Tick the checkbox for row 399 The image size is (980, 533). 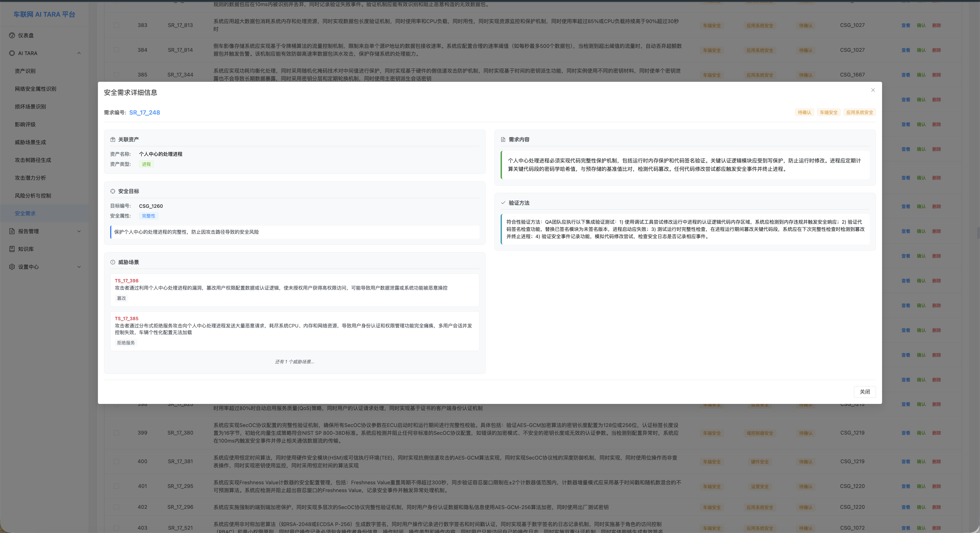coord(116,433)
